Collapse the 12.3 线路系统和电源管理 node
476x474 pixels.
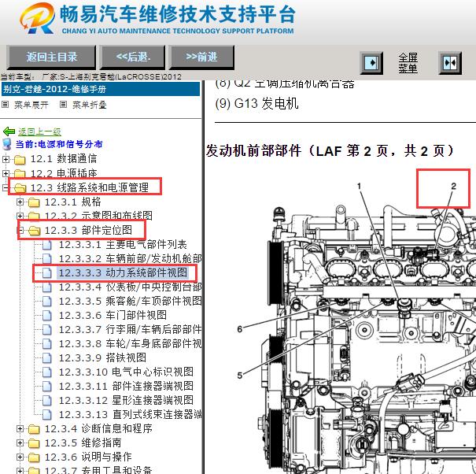[x=6, y=187]
